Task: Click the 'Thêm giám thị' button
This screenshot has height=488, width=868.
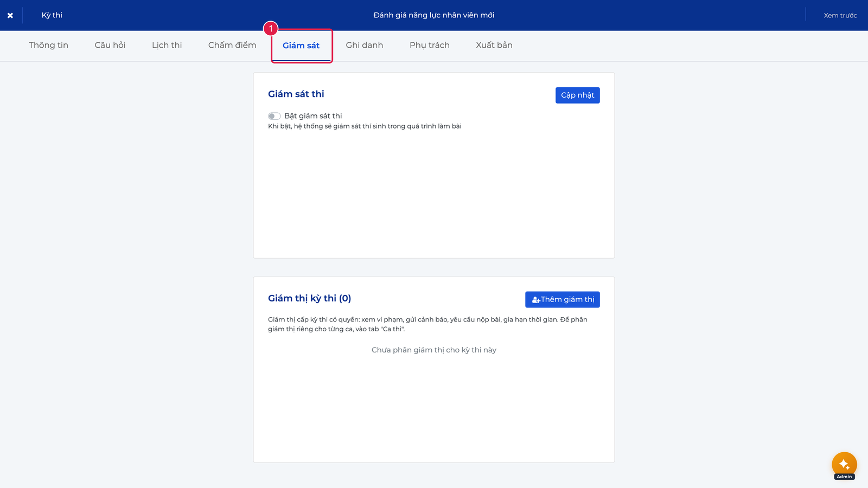Action: click(x=563, y=300)
